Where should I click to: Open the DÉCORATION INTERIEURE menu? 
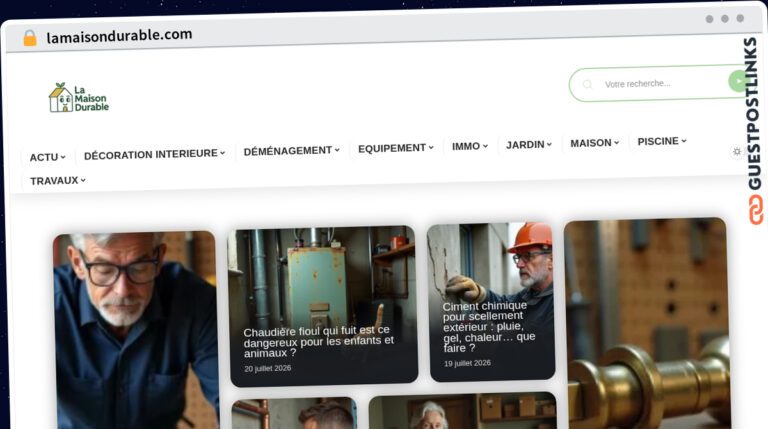pos(154,154)
